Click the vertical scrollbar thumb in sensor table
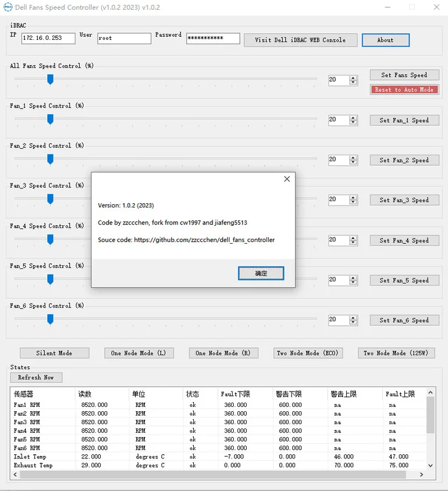448x491 pixels. point(430,415)
